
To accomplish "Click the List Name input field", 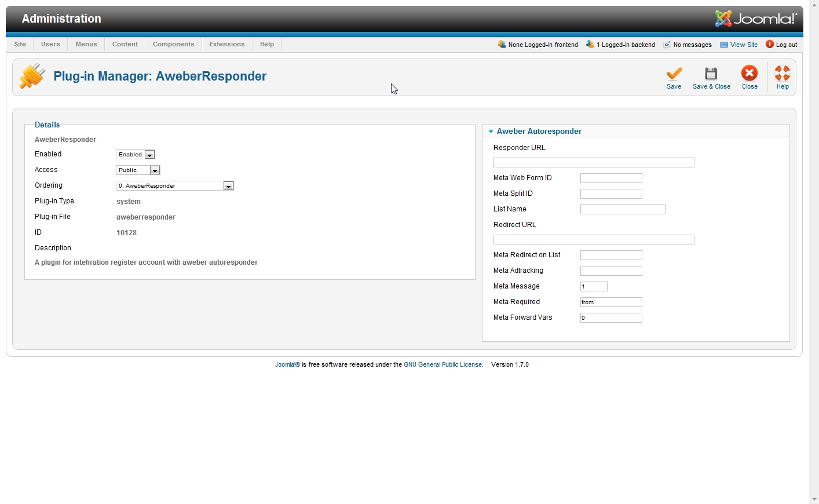I will click(x=623, y=210).
